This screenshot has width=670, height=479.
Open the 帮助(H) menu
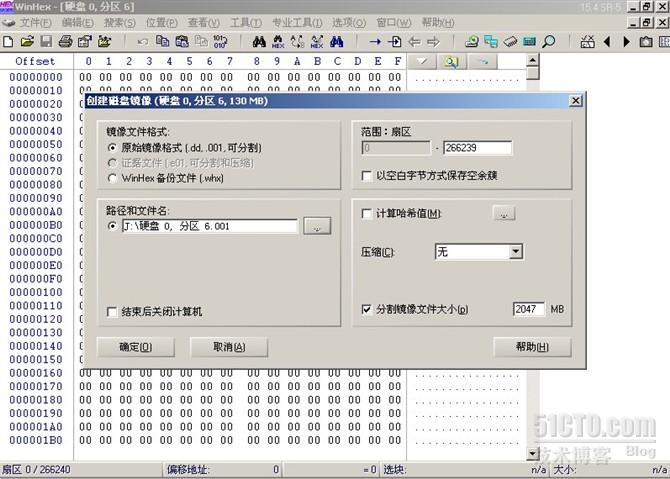point(438,23)
